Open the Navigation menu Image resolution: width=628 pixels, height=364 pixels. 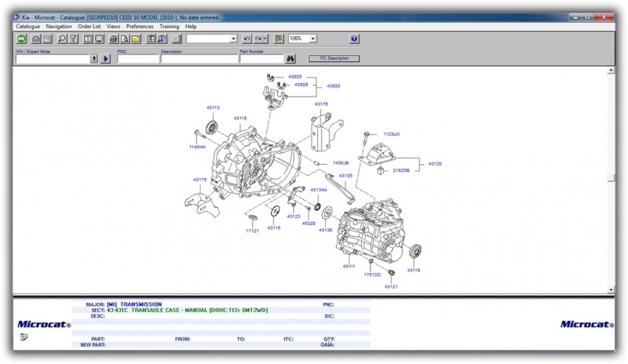pos(59,27)
